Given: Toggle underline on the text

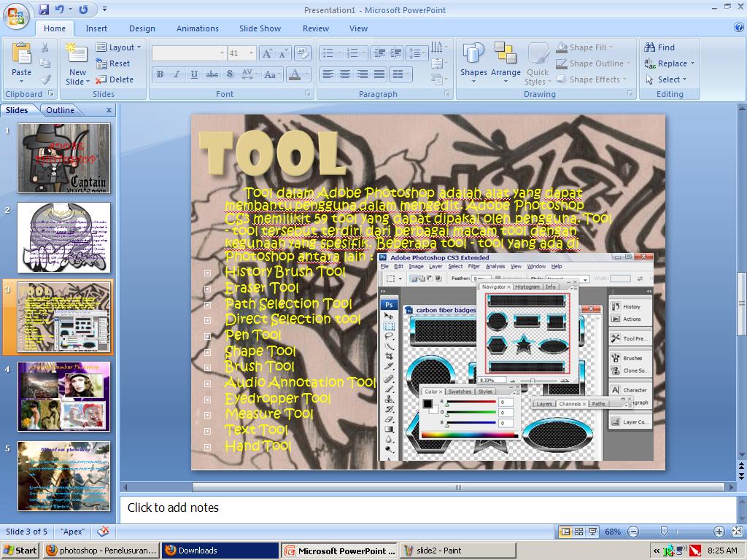Looking at the screenshot, I should coord(193,74).
